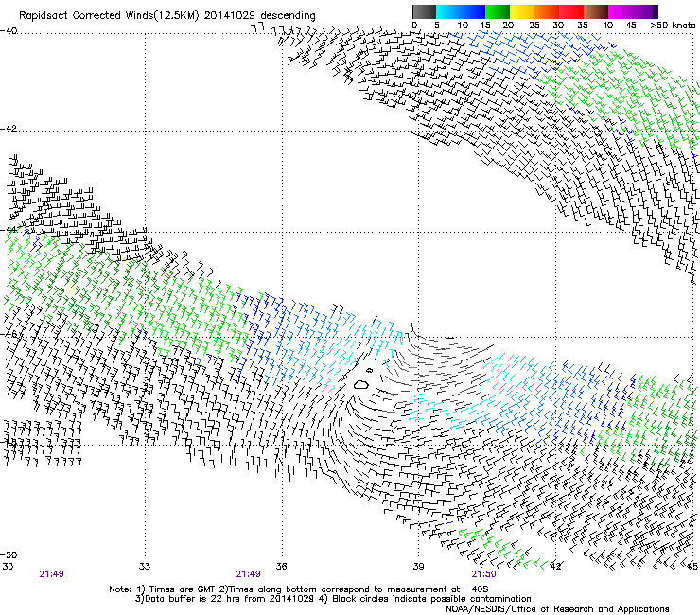The image size is (700, 615).
Task: Click legend number '35' under color bar
Action: point(583,25)
